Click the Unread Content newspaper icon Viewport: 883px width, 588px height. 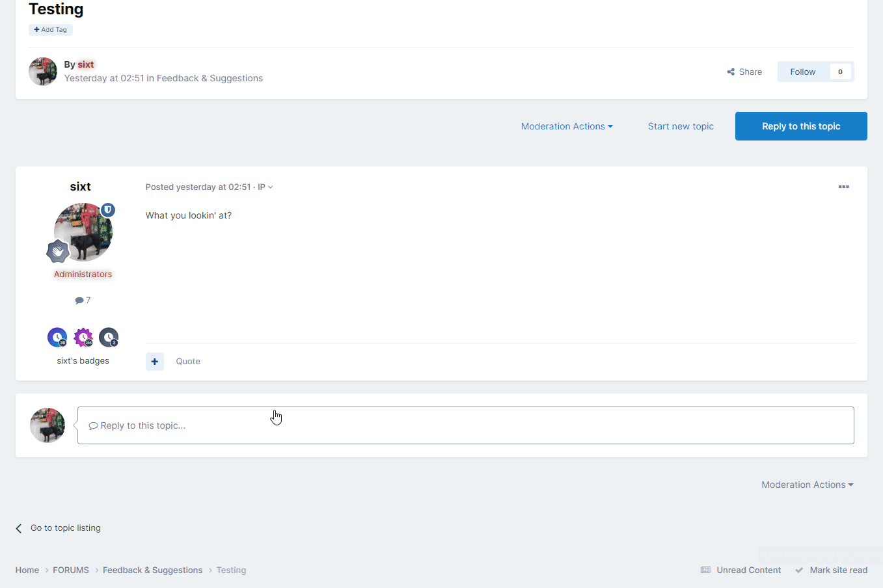[705, 570]
